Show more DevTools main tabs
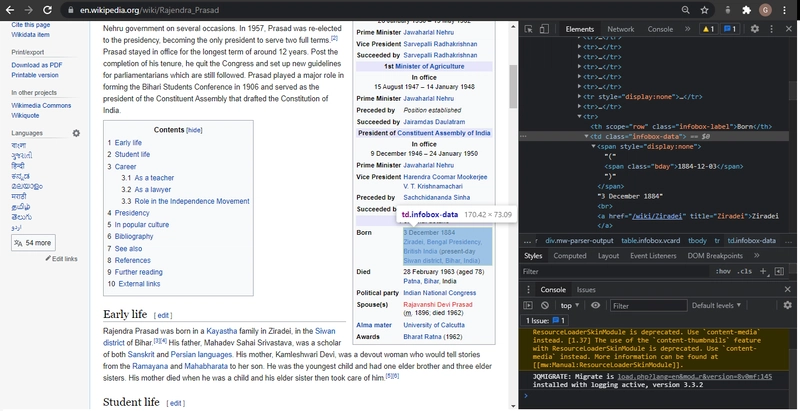 (687, 29)
